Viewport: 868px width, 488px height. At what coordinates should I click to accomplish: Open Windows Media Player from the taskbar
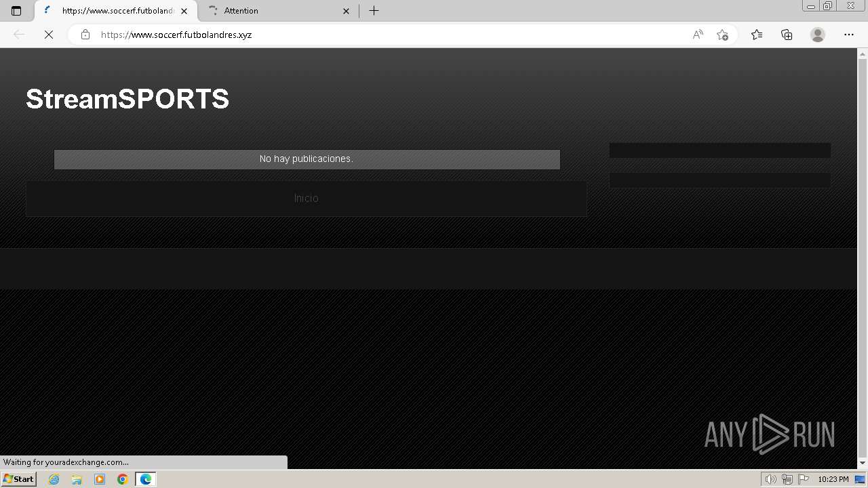pos(100,479)
